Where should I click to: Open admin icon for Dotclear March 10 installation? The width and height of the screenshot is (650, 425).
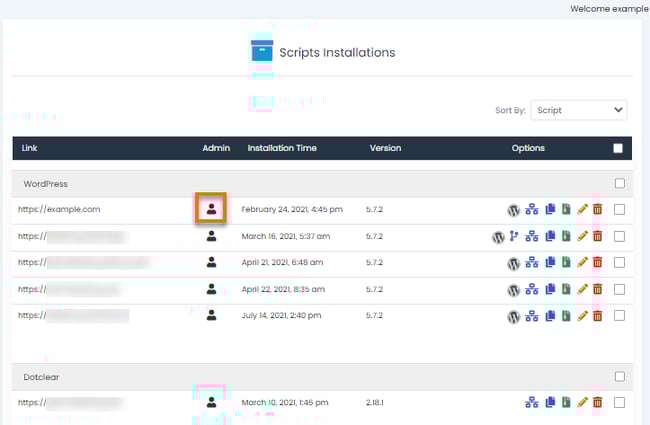211,402
